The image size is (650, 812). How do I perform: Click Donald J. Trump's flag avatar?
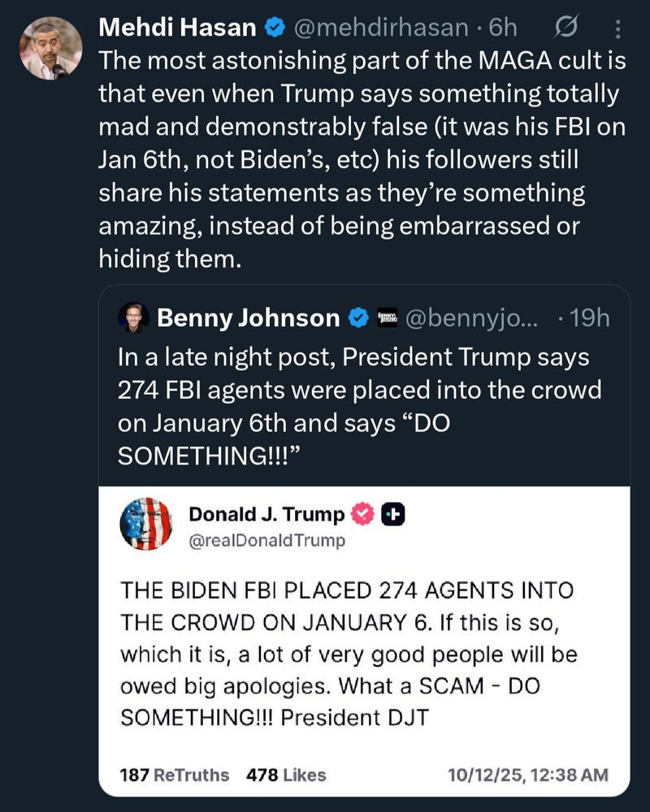coord(146,525)
